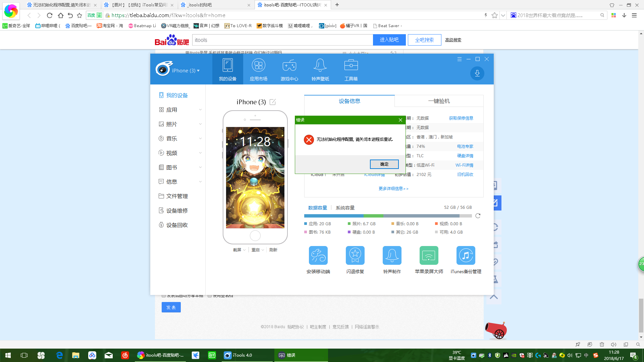Refresh storage capacity with circular arrow icon
Viewport: 644px width, 362px height.
[x=478, y=216]
